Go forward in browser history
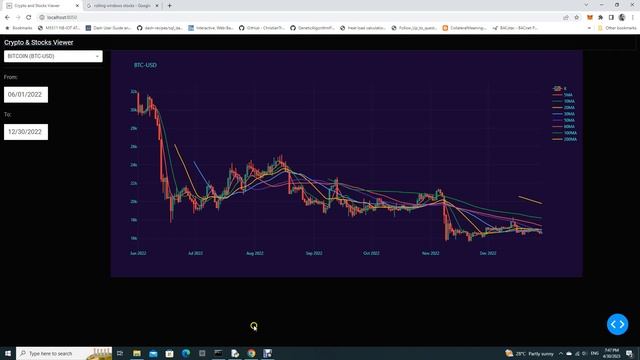Viewport: 640px width, 360px height. (x=18, y=17)
